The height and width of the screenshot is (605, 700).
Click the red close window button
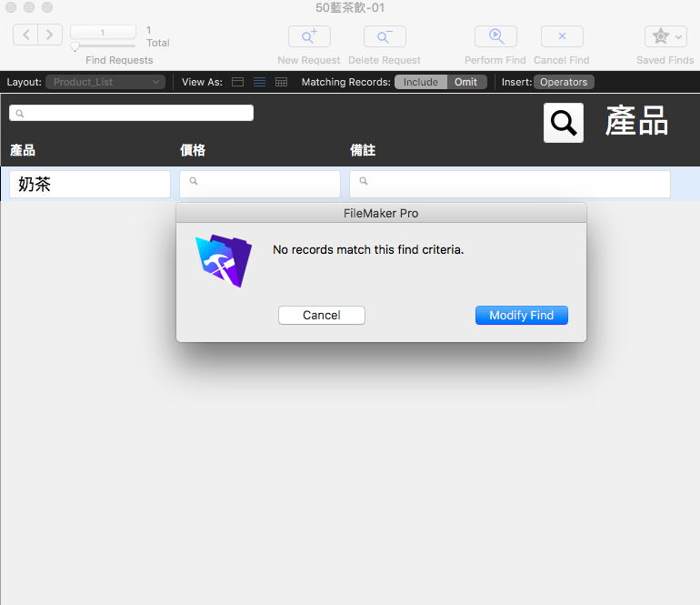pos(11,7)
